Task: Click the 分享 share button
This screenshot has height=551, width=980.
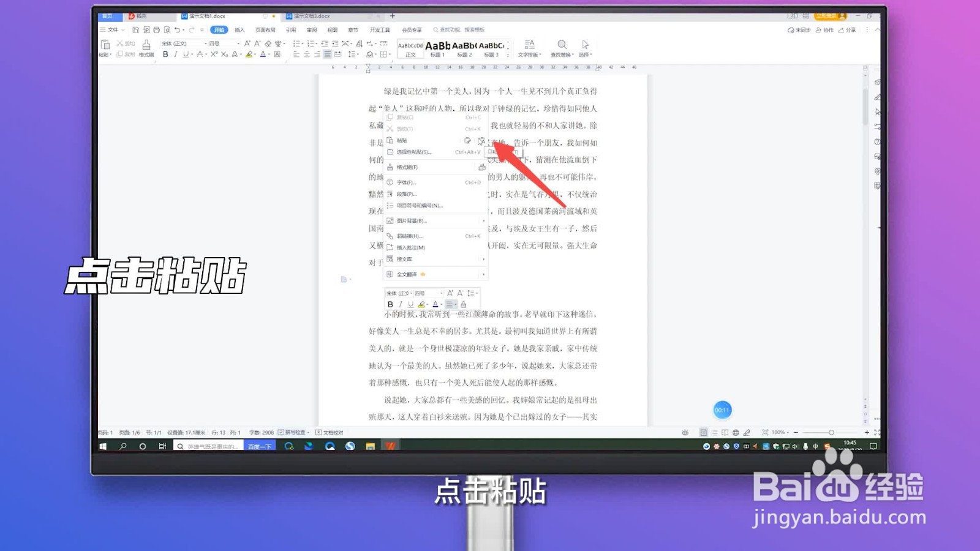Action: (x=847, y=30)
